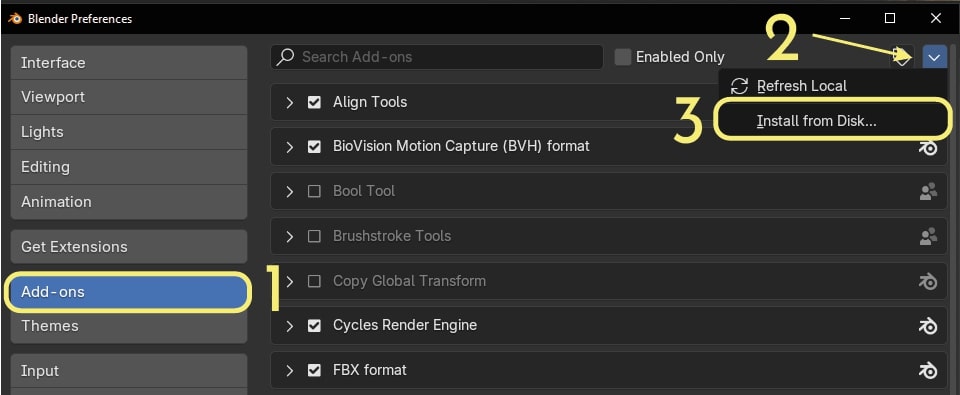Click community icon on Brushstroke Tools row

(x=928, y=236)
